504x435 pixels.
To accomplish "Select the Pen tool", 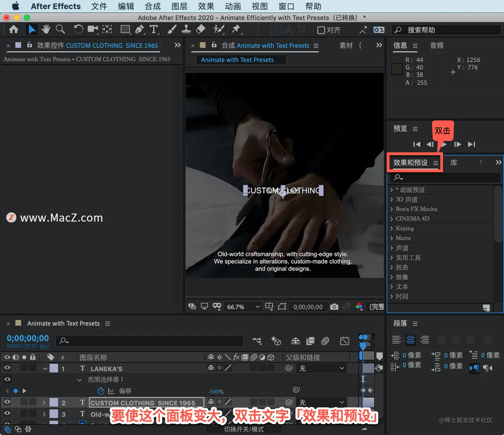I will click(x=140, y=30).
